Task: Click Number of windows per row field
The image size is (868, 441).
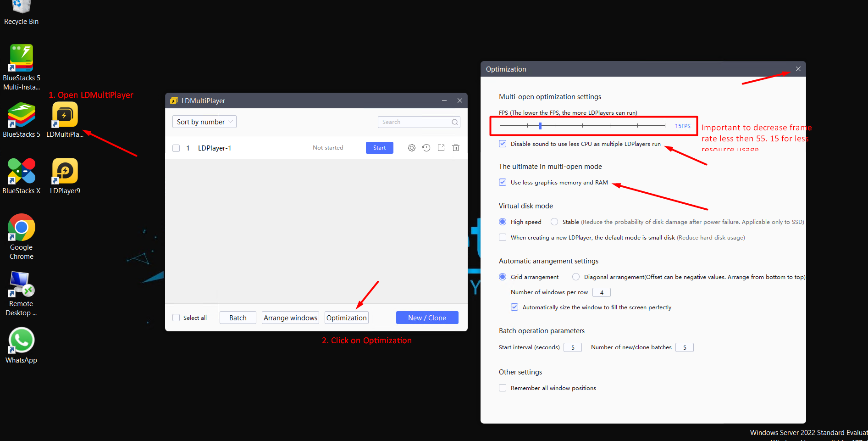Action: coord(602,292)
